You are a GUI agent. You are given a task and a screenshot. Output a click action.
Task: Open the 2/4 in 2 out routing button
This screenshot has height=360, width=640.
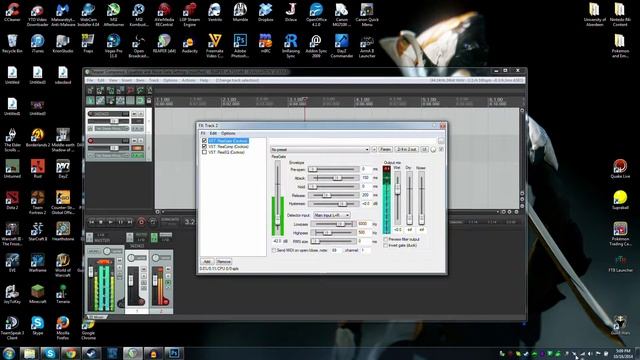pyautogui.click(x=407, y=149)
